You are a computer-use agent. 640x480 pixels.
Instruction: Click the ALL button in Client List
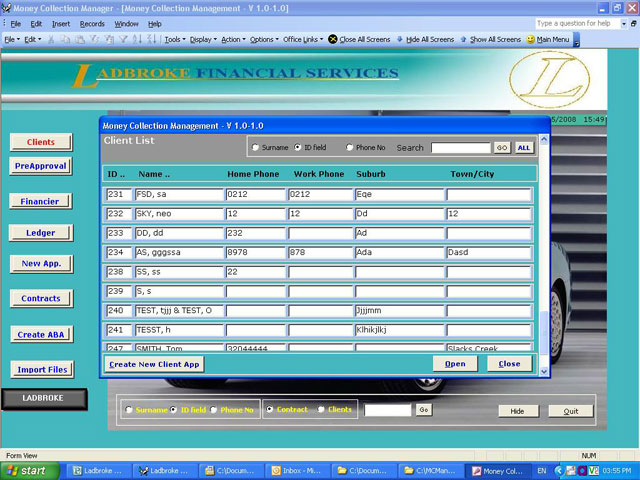[x=524, y=148]
